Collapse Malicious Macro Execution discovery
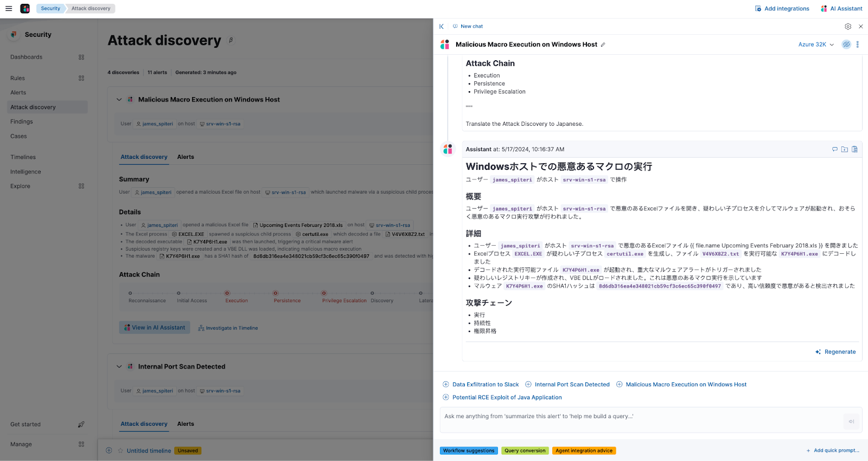868x461 pixels. [x=119, y=99]
